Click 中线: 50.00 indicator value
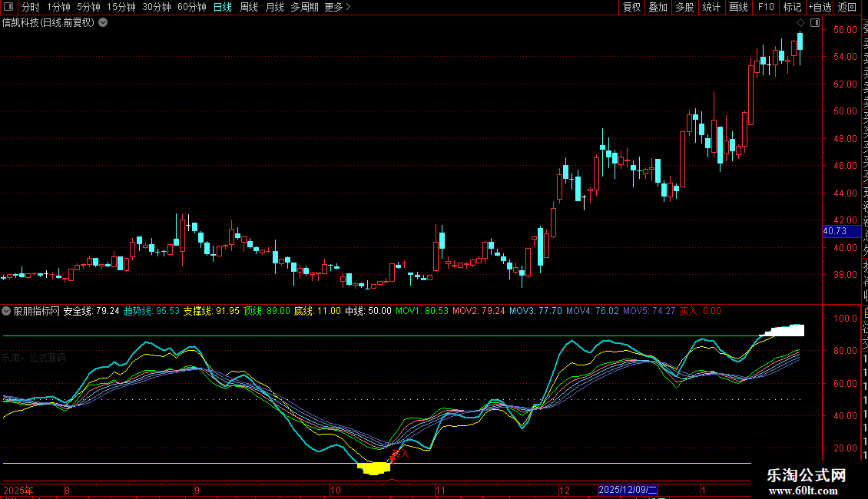868x499 pixels. [x=368, y=311]
